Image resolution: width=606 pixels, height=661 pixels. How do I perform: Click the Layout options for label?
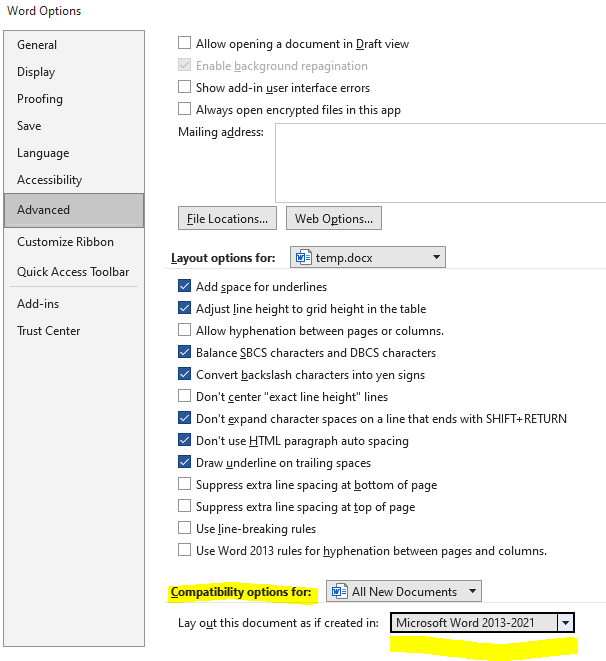coord(223,258)
